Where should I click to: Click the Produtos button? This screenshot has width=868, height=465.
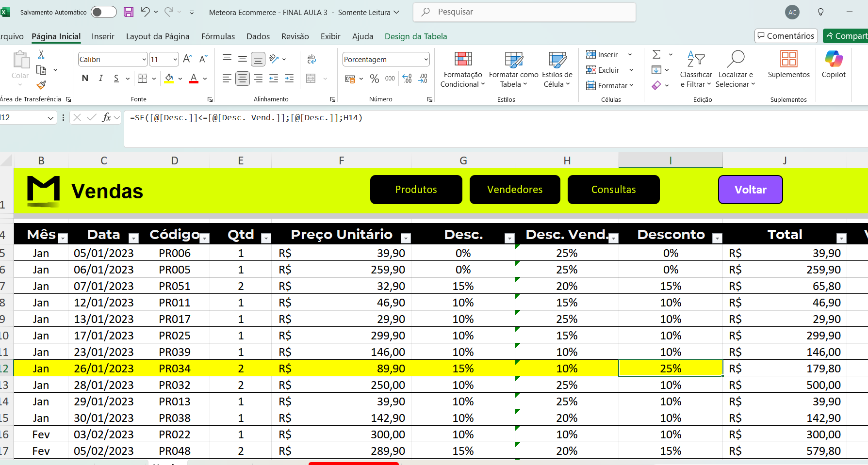coord(416,190)
